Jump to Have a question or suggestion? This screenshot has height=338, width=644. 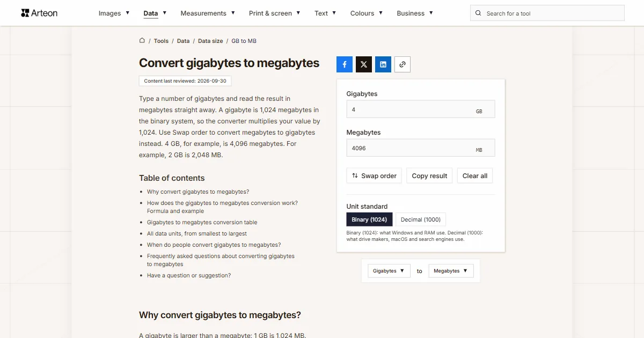tap(189, 275)
